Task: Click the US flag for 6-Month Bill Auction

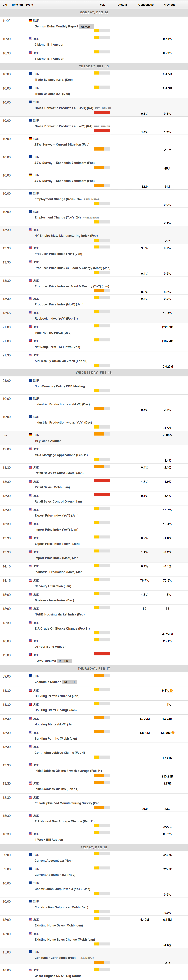Action: 30,39
